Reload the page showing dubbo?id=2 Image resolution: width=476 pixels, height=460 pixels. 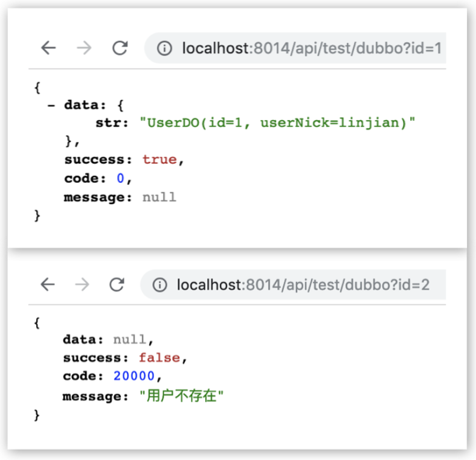point(117,284)
